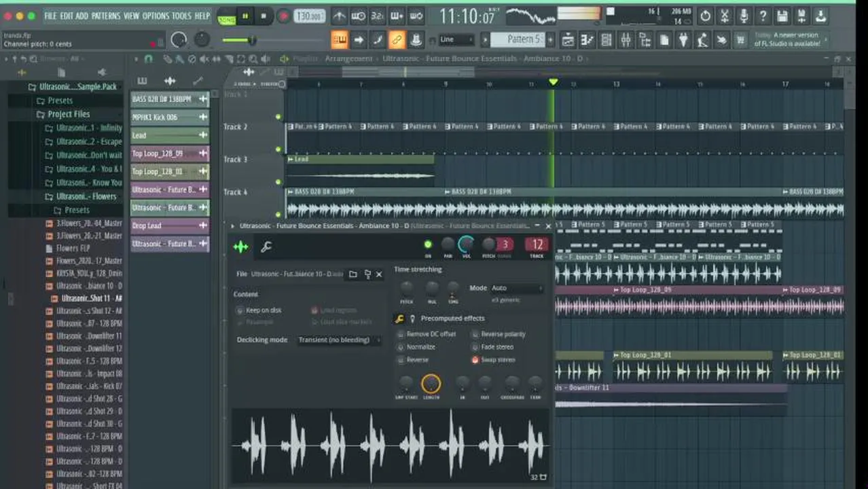
Task: Click the record button
Action: click(283, 16)
